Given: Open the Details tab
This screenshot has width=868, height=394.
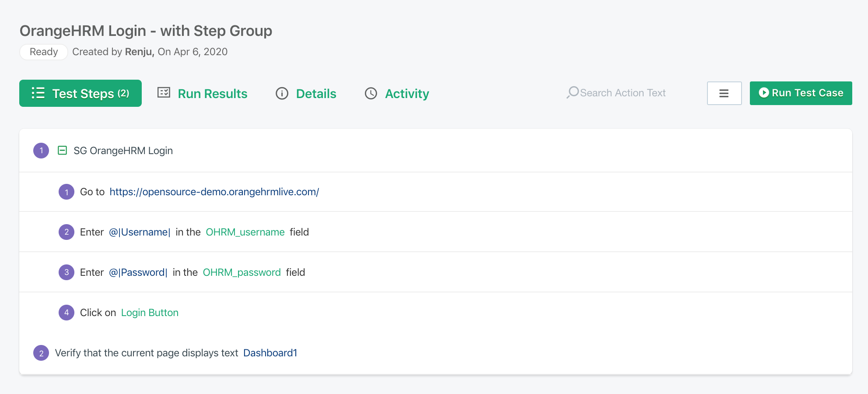Looking at the screenshot, I should click(x=306, y=93).
